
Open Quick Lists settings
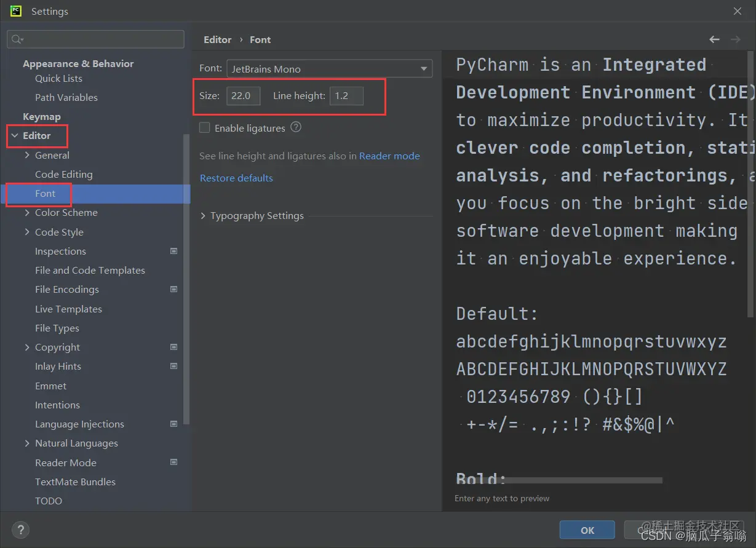pyautogui.click(x=58, y=78)
